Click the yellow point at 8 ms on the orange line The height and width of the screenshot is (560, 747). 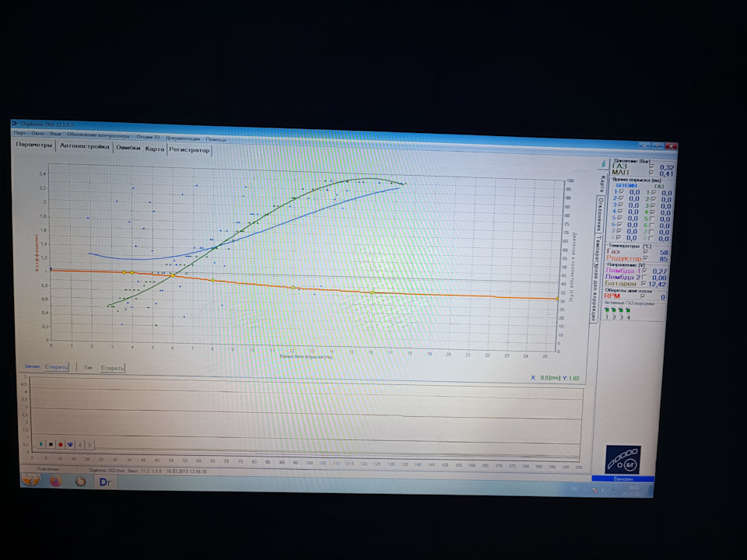coord(213,281)
